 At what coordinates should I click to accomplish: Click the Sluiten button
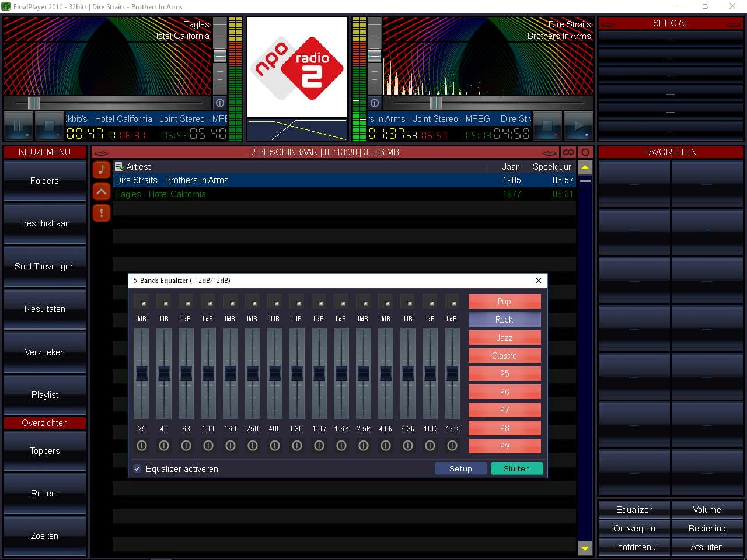click(517, 469)
